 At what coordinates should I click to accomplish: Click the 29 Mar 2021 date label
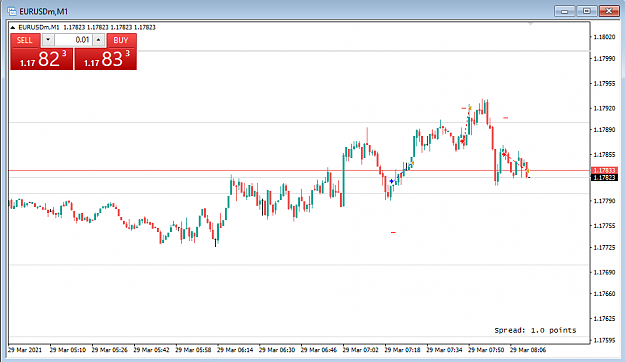pyautogui.click(x=25, y=350)
